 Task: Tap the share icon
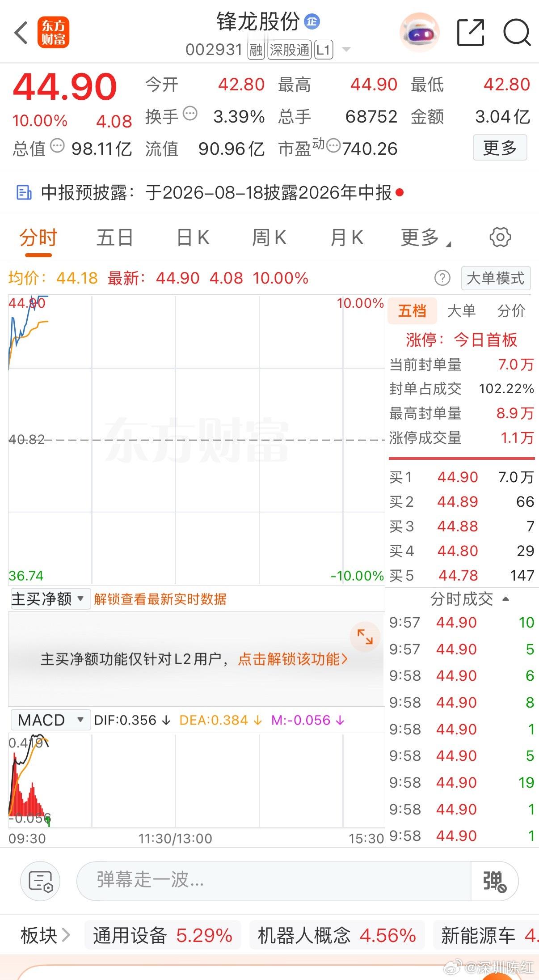click(471, 33)
